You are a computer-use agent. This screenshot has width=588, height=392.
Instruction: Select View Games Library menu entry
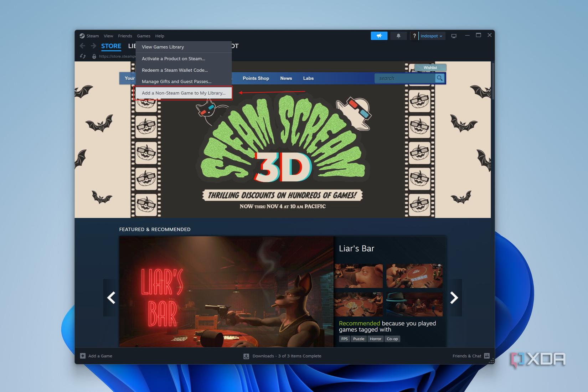pyautogui.click(x=184, y=47)
